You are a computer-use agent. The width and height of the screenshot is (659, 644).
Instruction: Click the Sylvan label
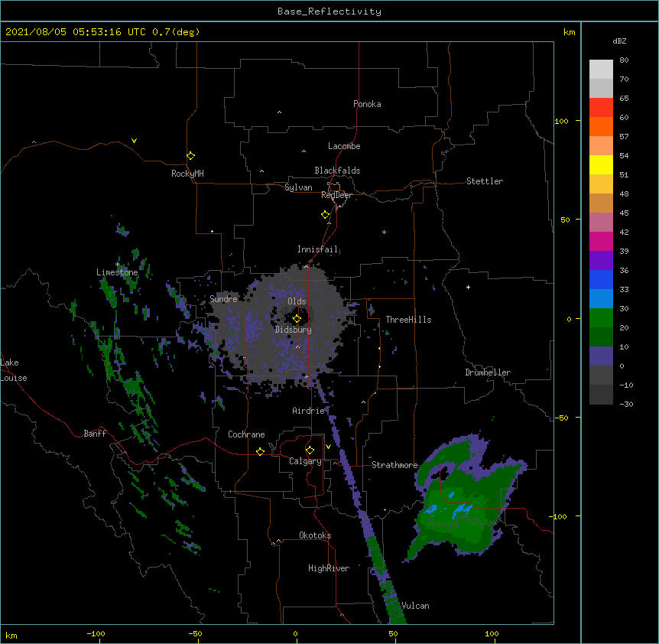point(298,187)
